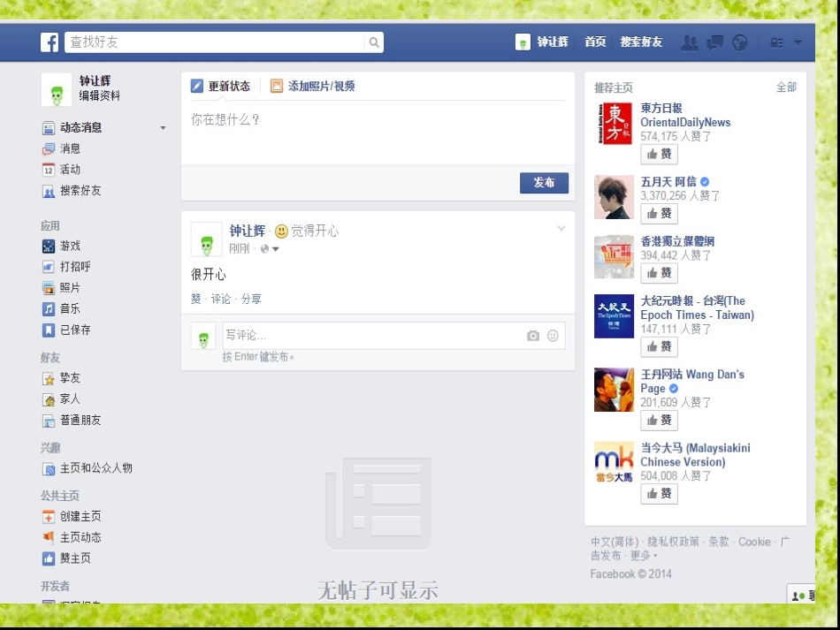Open 钟让辉 name on the post
The image size is (840, 630).
coord(248,232)
